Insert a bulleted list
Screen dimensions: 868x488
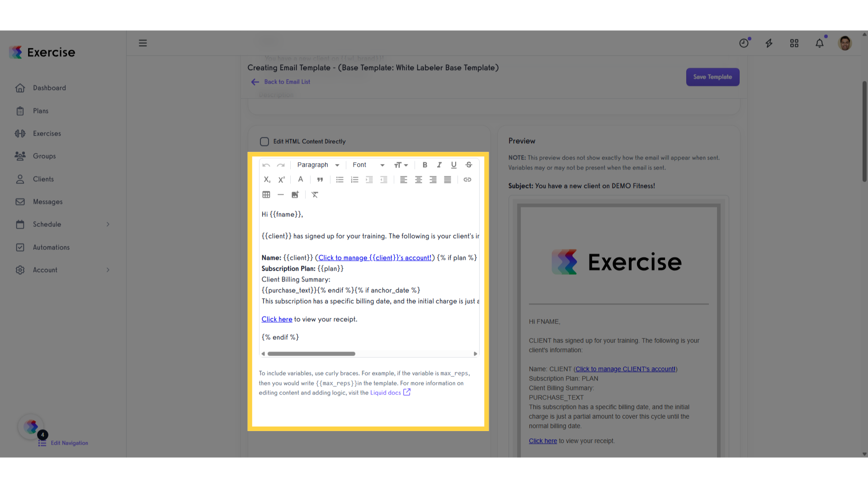pyautogui.click(x=340, y=180)
